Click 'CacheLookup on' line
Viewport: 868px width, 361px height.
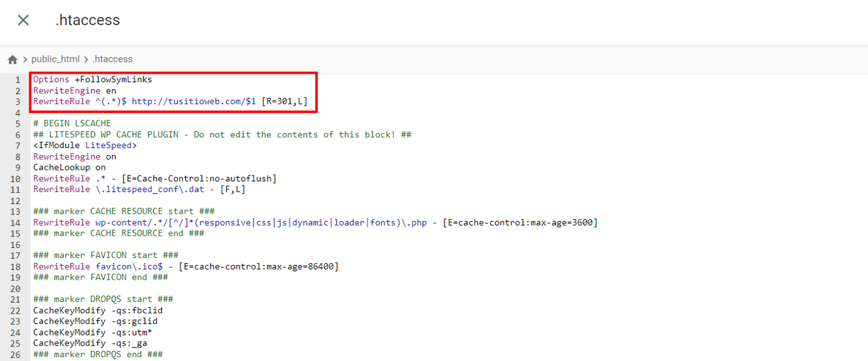69,167
